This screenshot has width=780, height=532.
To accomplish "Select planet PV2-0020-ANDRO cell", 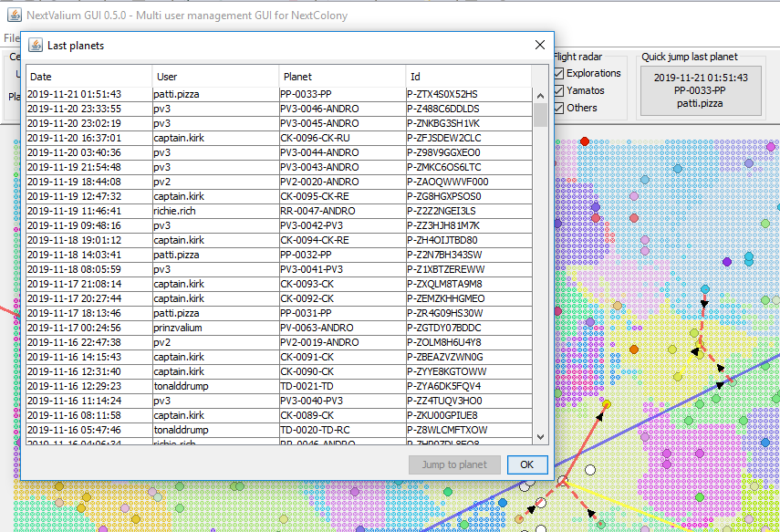I will [x=342, y=182].
